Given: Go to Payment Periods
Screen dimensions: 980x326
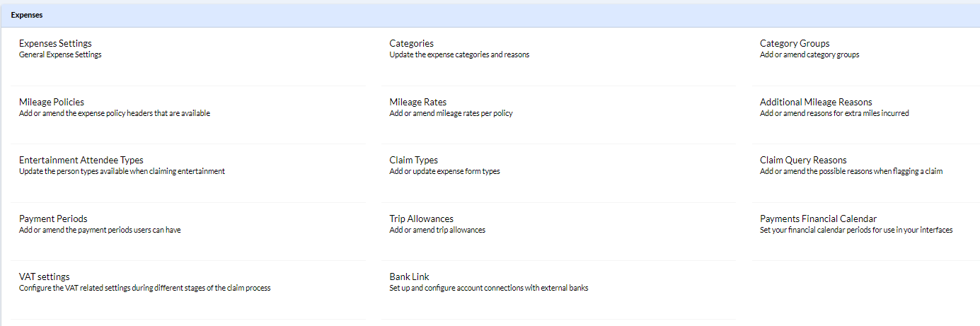Looking at the screenshot, I should coord(53,219).
